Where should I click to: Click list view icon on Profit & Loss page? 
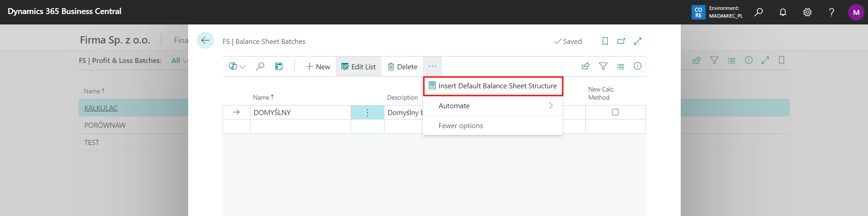[x=731, y=60]
